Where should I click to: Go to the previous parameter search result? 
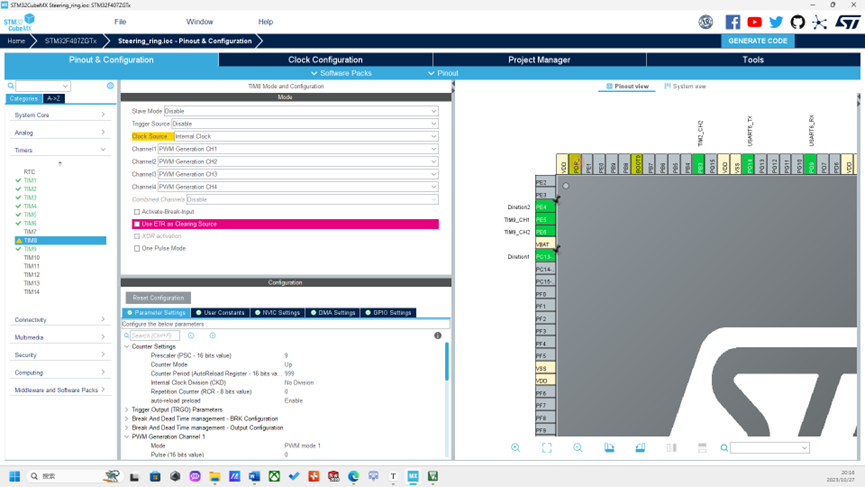click(191, 335)
